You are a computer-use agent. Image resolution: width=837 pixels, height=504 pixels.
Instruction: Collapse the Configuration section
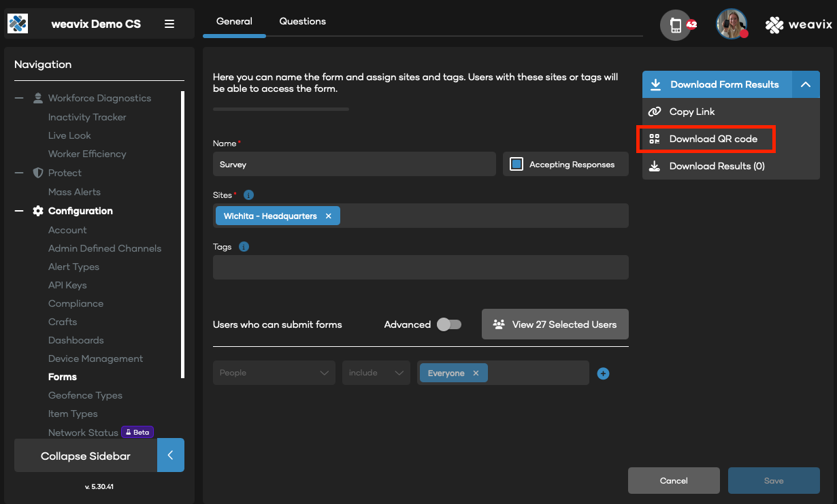tap(20, 211)
